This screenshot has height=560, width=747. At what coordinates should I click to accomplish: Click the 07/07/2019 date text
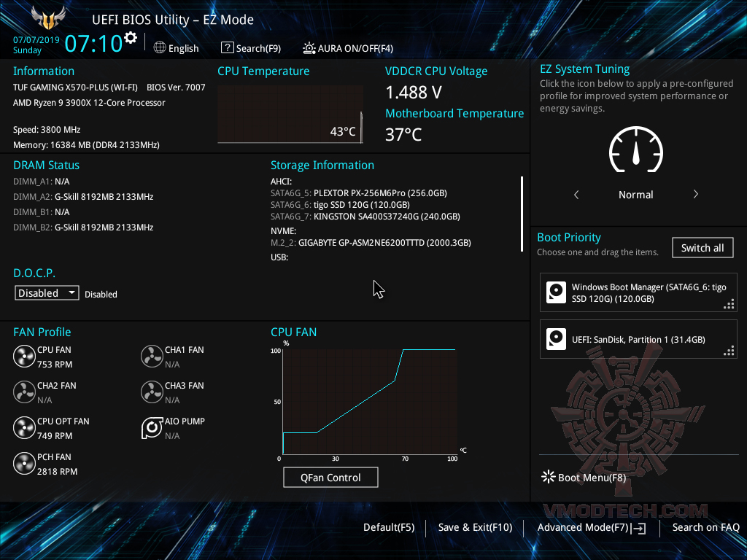[x=36, y=40]
